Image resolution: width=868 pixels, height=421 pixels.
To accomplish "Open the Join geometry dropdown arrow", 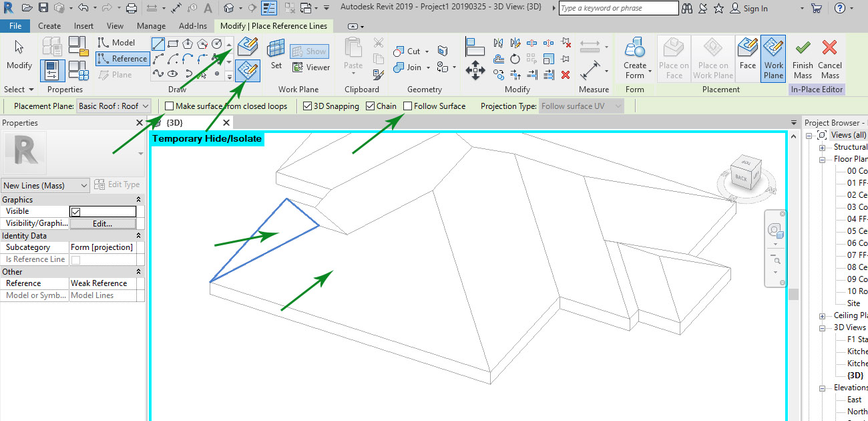I will pyautogui.click(x=428, y=67).
